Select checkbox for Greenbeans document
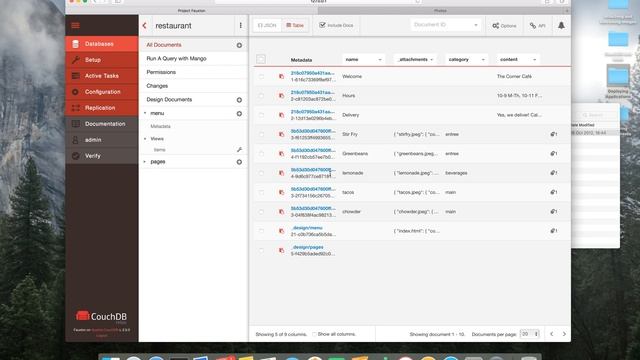 point(261,153)
